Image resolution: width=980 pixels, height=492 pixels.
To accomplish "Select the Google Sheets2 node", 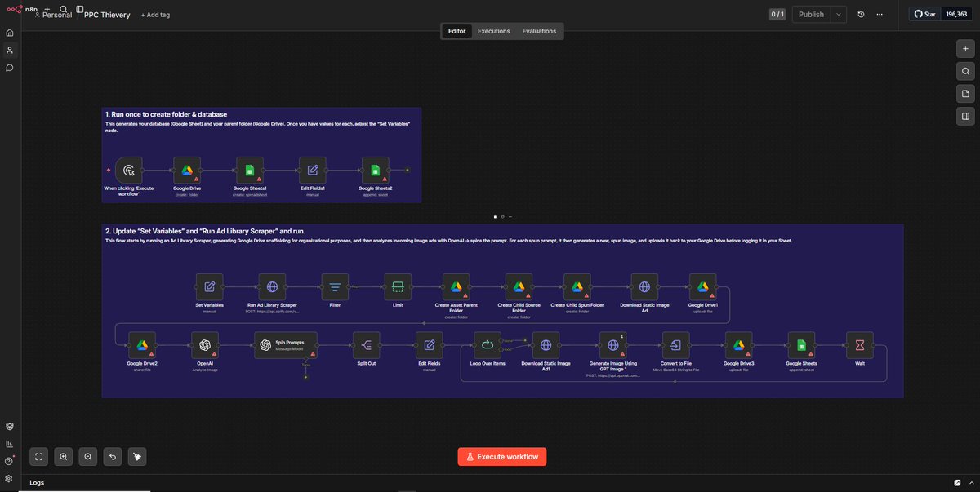I will click(376, 171).
